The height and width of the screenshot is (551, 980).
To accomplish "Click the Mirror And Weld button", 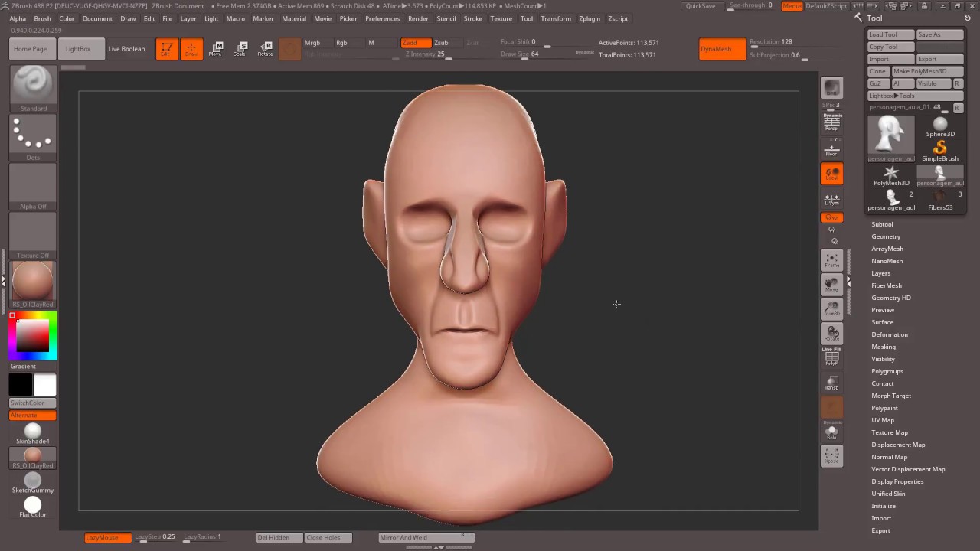I will (x=426, y=537).
